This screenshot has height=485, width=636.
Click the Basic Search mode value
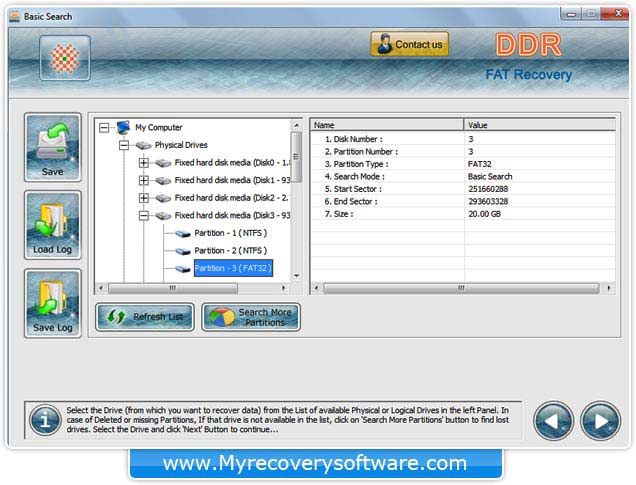tap(490, 177)
